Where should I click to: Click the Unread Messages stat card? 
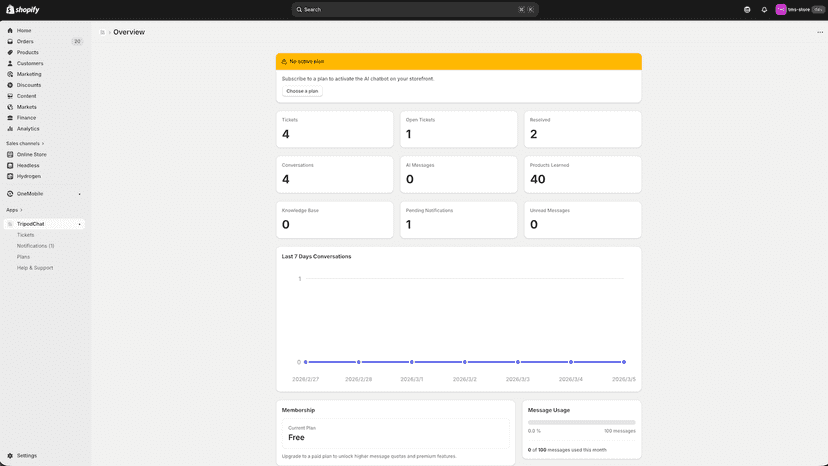582,220
